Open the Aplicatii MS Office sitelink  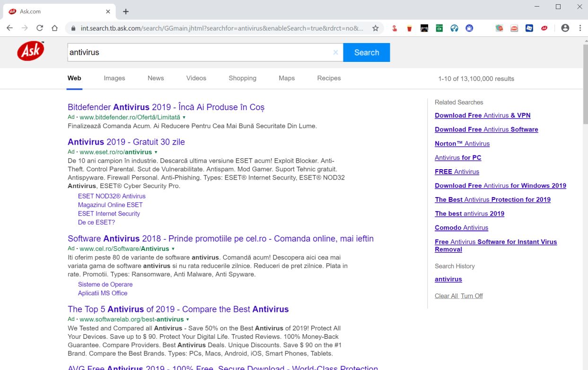point(103,293)
